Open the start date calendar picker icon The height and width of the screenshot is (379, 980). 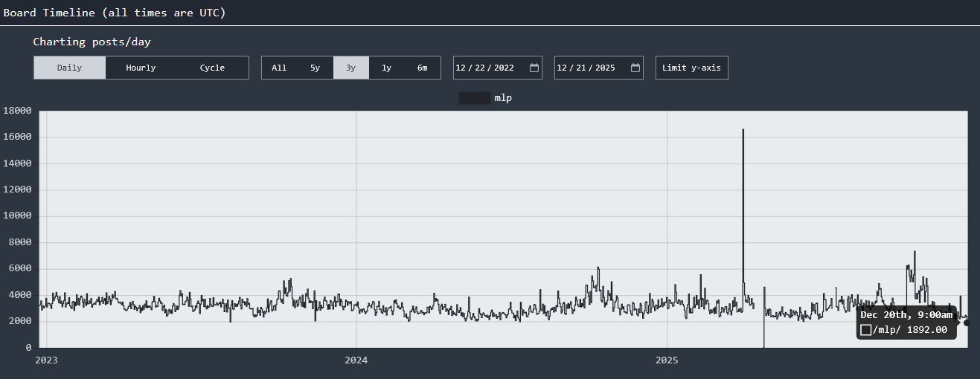coord(534,68)
